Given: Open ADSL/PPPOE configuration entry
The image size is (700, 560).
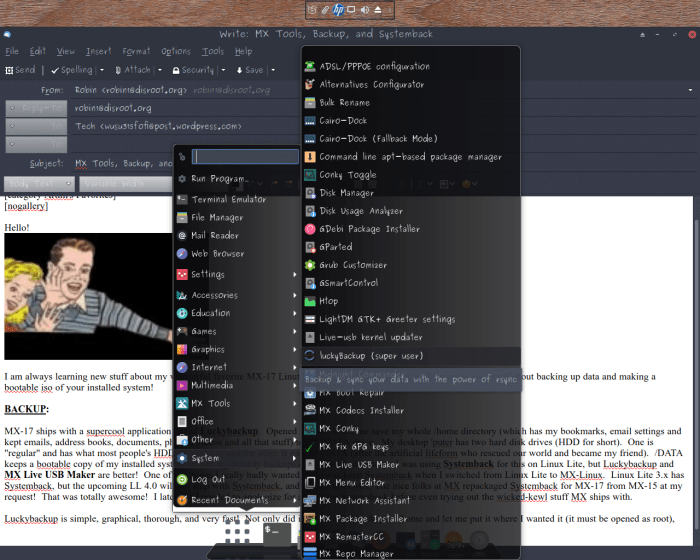Looking at the screenshot, I should [411, 67].
